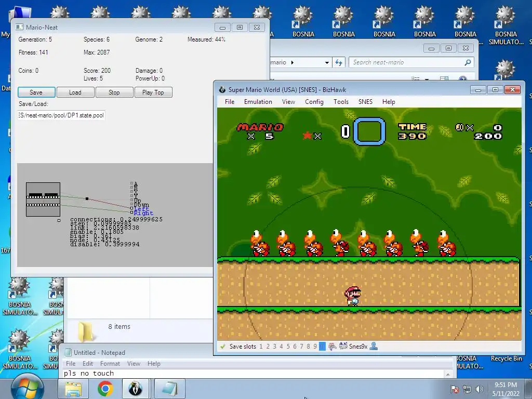Click the Notepad title bar icon
This screenshot has width=532, height=399.
click(68, 353)
